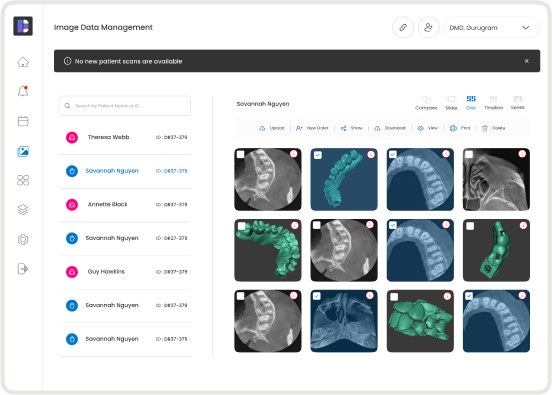Image resolution: width=552 pixels, height=395 pixels.
Task: Open the calendar icon in sidebar
Action: pyautogui.click(x=23, y=121)
